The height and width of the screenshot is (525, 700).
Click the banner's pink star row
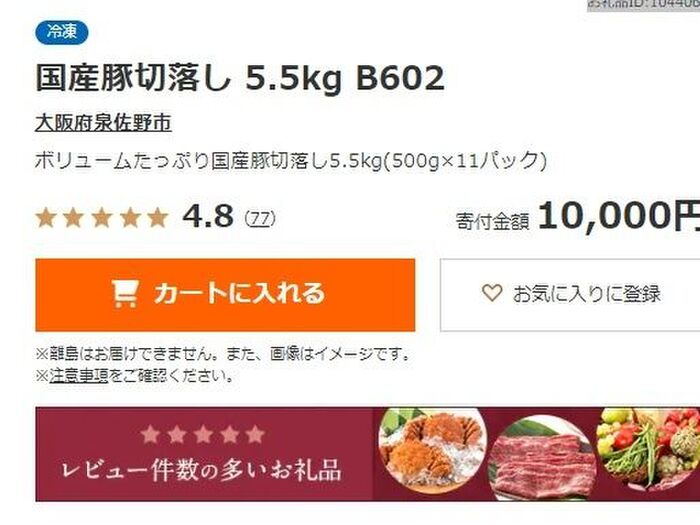tap(202, 434)
